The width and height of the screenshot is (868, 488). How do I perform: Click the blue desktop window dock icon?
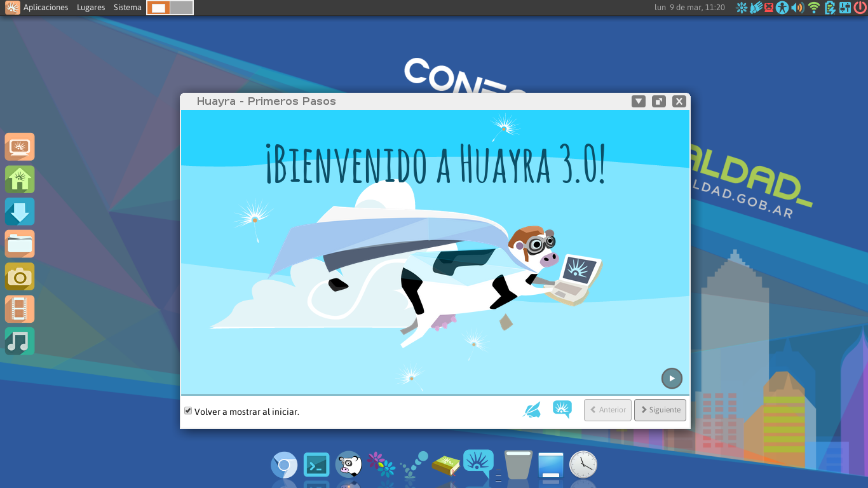[x=551, y=465]
